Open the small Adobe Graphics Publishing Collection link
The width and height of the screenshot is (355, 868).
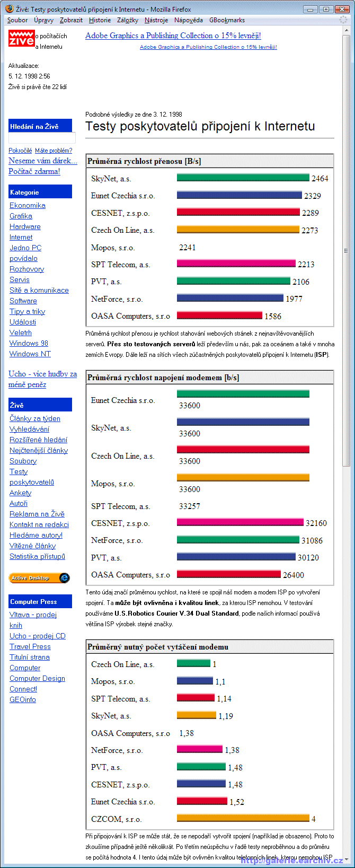point(208,47)
